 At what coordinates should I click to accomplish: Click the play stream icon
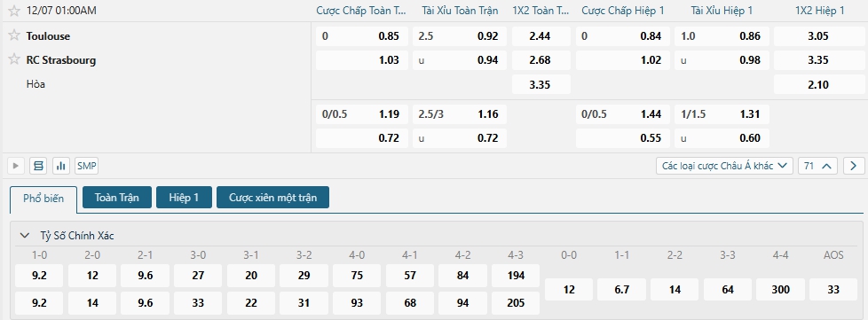coord(15,166)
